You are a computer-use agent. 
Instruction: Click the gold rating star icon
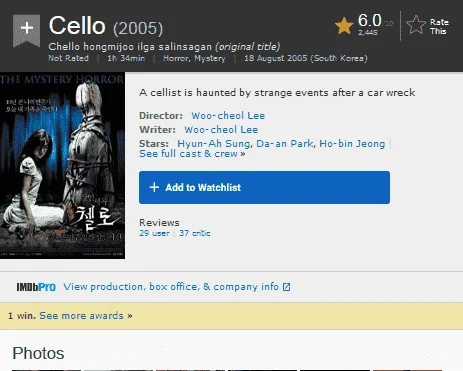click(x=344, y=26)
